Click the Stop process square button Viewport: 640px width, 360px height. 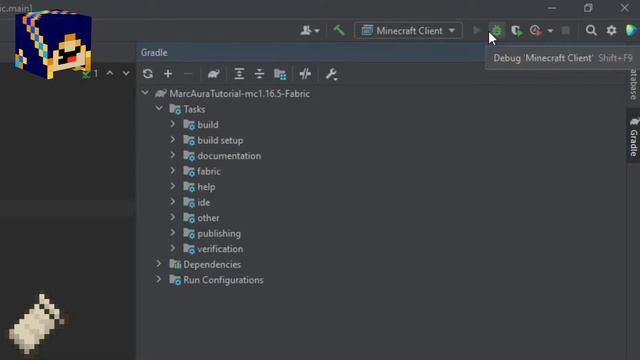(x=566, y=31)
